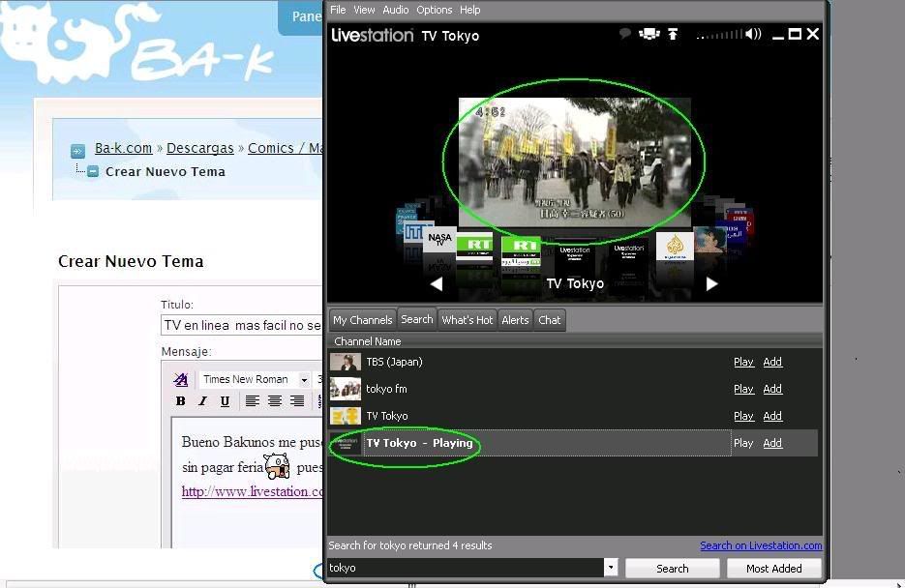Adjust the volume level bars
This screenshot has width=905, height=588.
point(719,35)
